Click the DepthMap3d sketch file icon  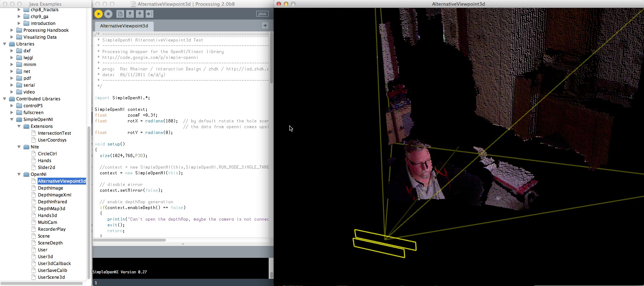[34, 209]
